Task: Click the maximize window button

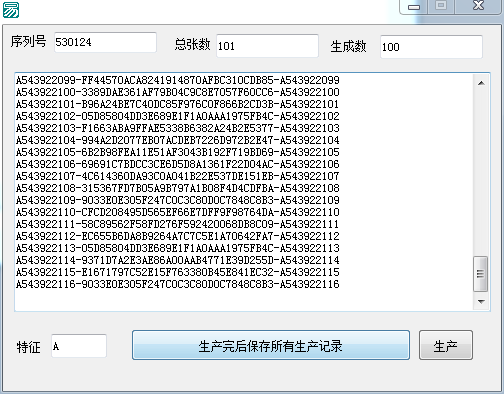Action: coord(441,6)
